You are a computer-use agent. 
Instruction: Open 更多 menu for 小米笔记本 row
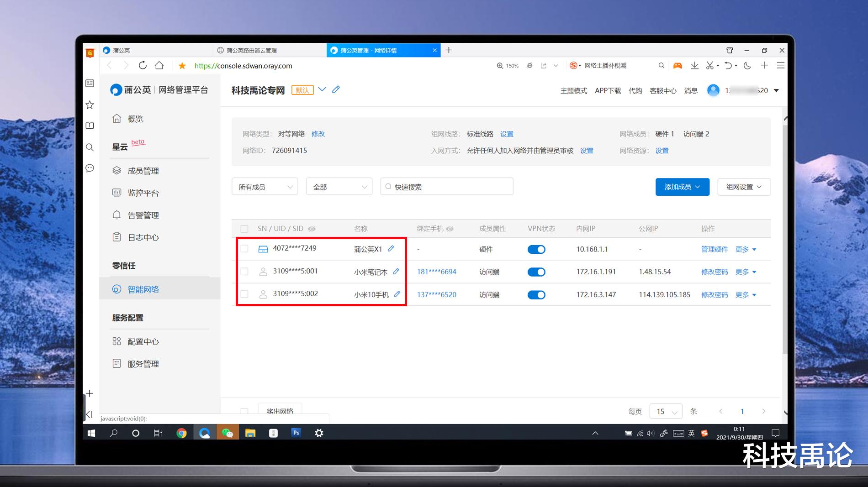tap(746, 272)
